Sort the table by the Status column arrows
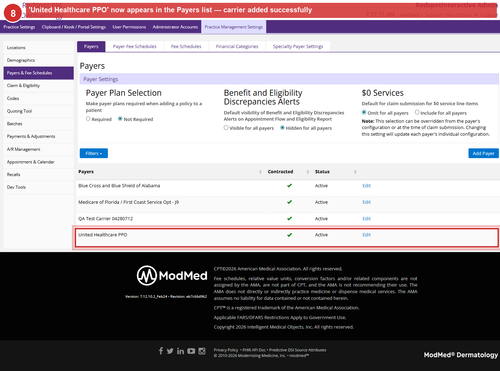 coord(355,172)
